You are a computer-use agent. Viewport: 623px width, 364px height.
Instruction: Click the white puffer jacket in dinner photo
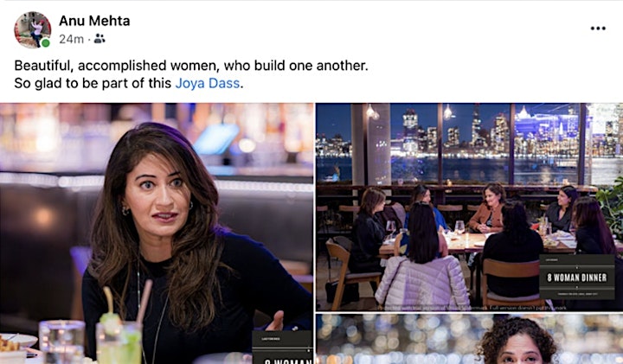tap(423, 281)
